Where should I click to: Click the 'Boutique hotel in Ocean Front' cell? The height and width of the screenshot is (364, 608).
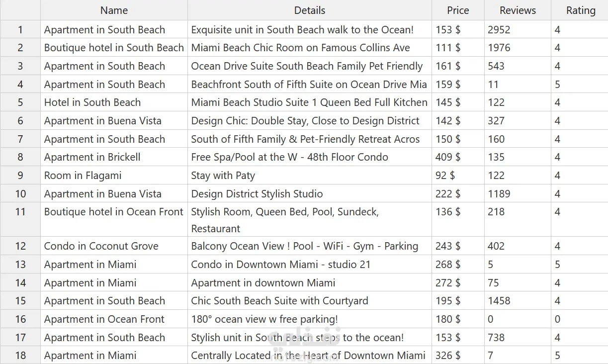pyautogui.click(x=114, y=212)
